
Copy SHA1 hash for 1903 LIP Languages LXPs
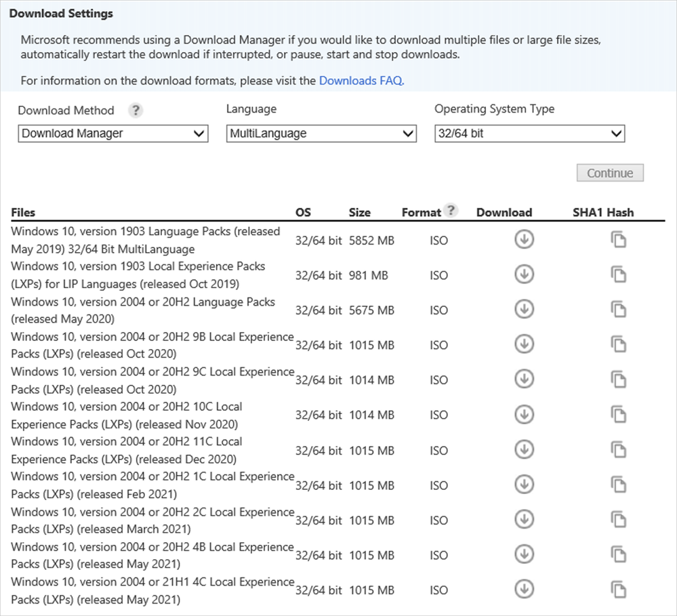[618, 274]
